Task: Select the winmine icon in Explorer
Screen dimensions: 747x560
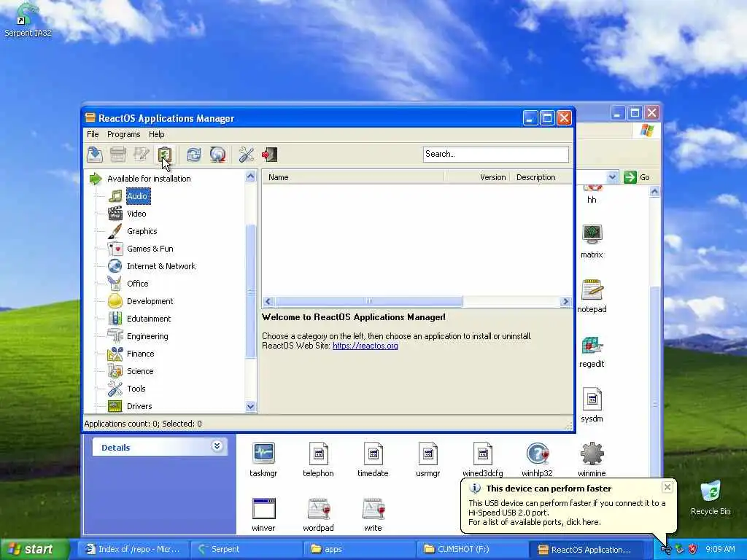Action: (592, 460)
